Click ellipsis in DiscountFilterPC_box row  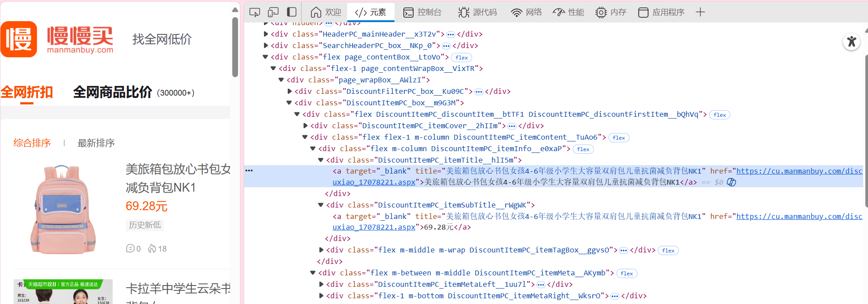pyautogui.click(x=479, y=92)
